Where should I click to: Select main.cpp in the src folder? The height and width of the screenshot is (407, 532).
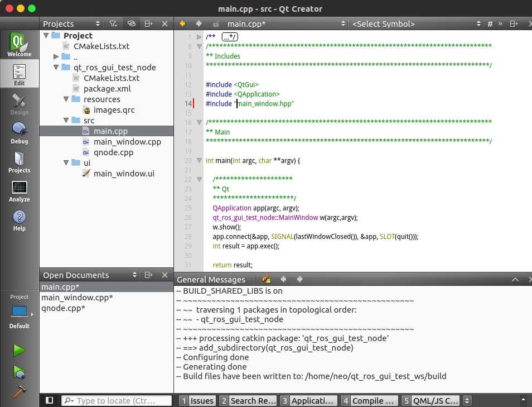coord(106,131)
